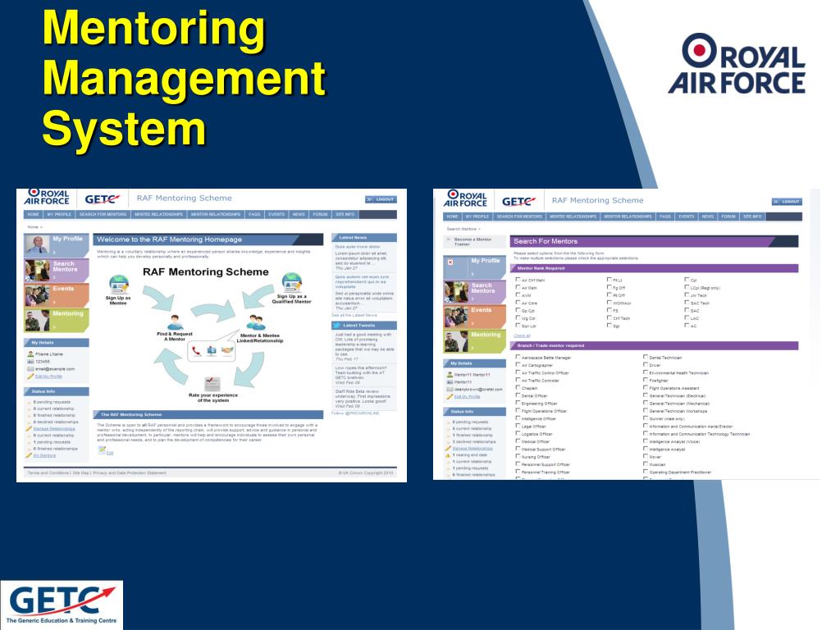Screen dimensions: 840x630
Task: Click the LOGOUT button on the homepage
Action: 381,199
